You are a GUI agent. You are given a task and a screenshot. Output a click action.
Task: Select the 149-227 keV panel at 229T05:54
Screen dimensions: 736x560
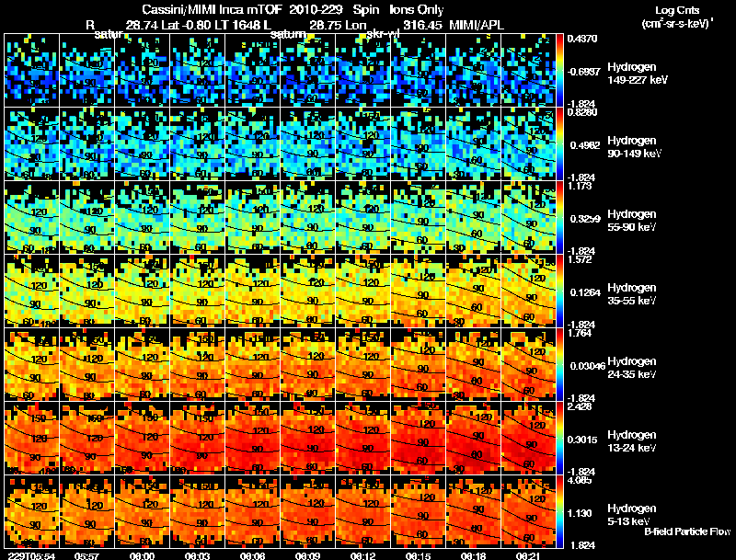point(31,71)
